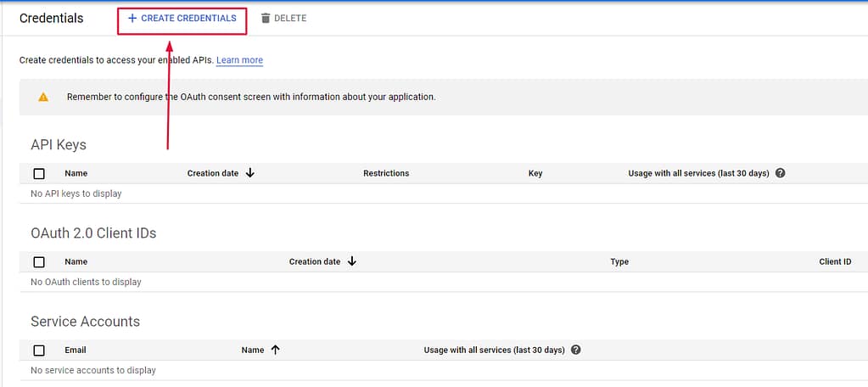Click the down arrow next to API Keys Creation date
The width and height of the screenshot is (868, 387).
pyautogui.click(x=250, y=173)
